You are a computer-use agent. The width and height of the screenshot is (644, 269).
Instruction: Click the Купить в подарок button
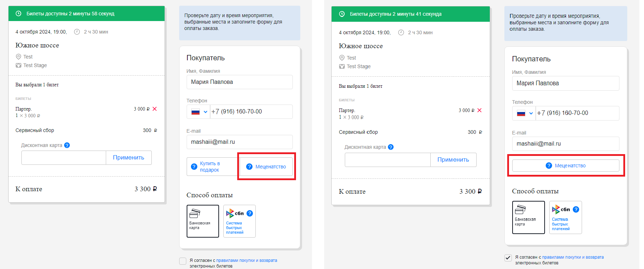[213, 167]
